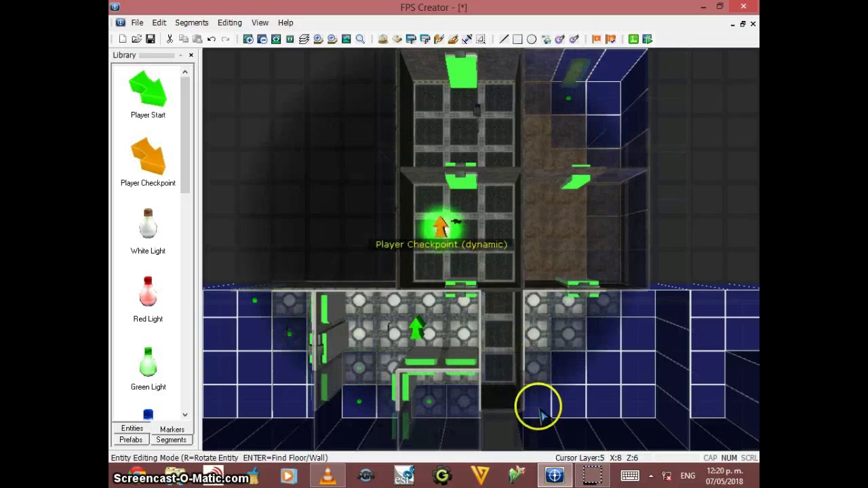
Task: Click the layer up icon
Action: (x=318, y=39)
